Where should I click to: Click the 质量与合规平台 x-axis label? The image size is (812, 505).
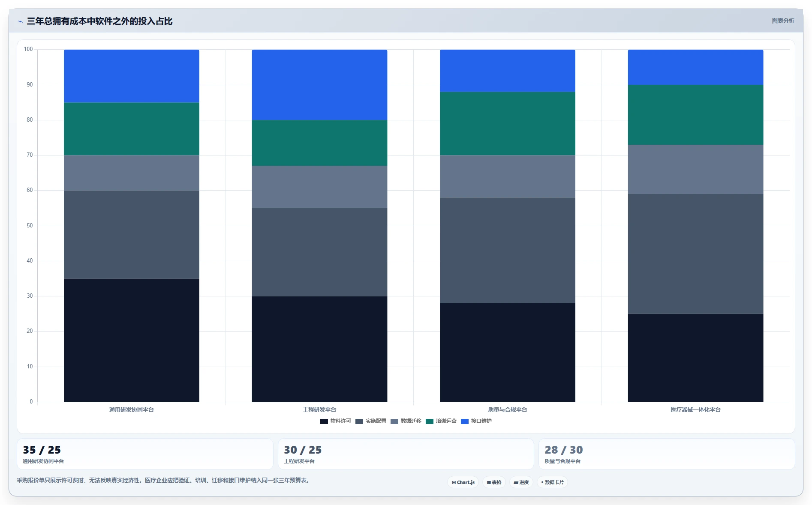point(508,409)
